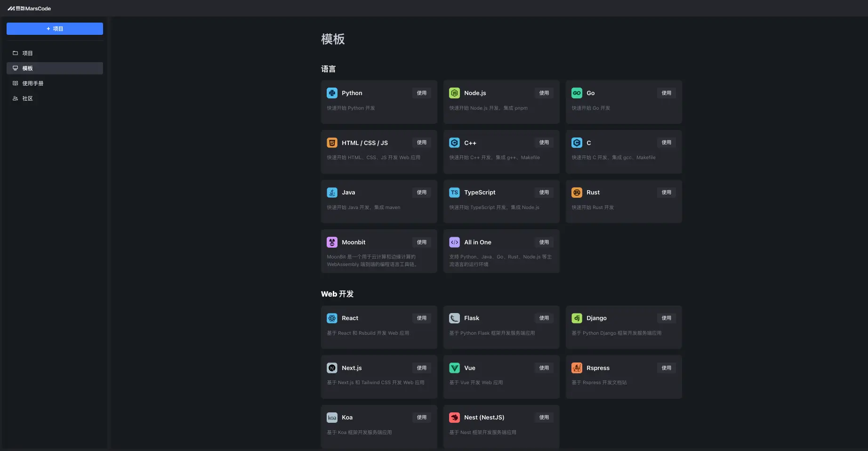The image size is (868, 451).
Task: Click the people icon beside 社区
Action: [x=15, y=98]
